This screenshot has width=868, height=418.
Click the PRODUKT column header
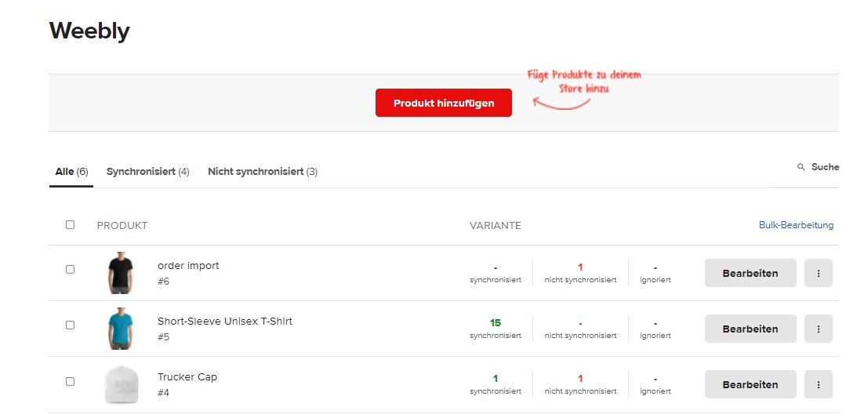pyautogui.click(x=122, y=225)
